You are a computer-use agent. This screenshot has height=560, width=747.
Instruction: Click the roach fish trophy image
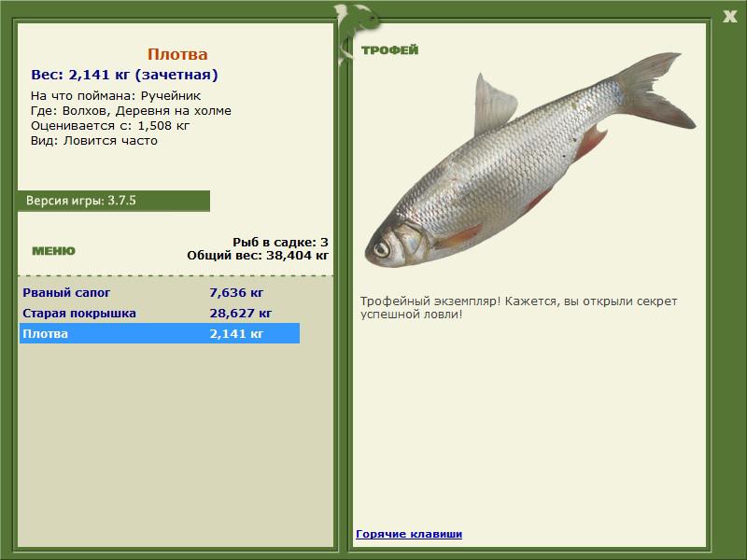coord(530,160)
